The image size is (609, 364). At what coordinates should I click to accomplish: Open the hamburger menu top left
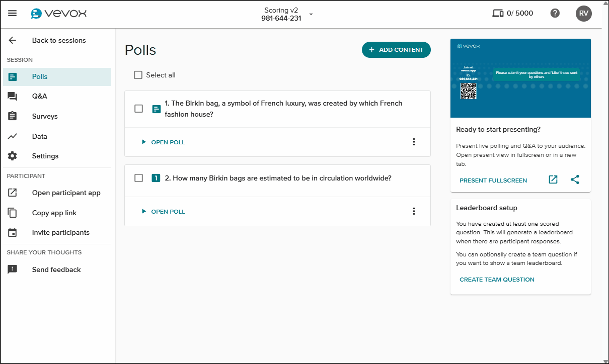pyautogui.click(x=12, y=14)
